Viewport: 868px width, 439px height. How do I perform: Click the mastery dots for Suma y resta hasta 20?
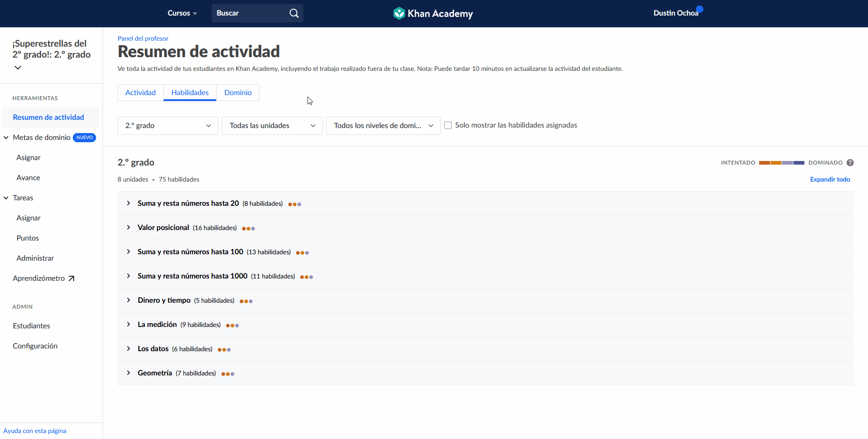[295, 204]
